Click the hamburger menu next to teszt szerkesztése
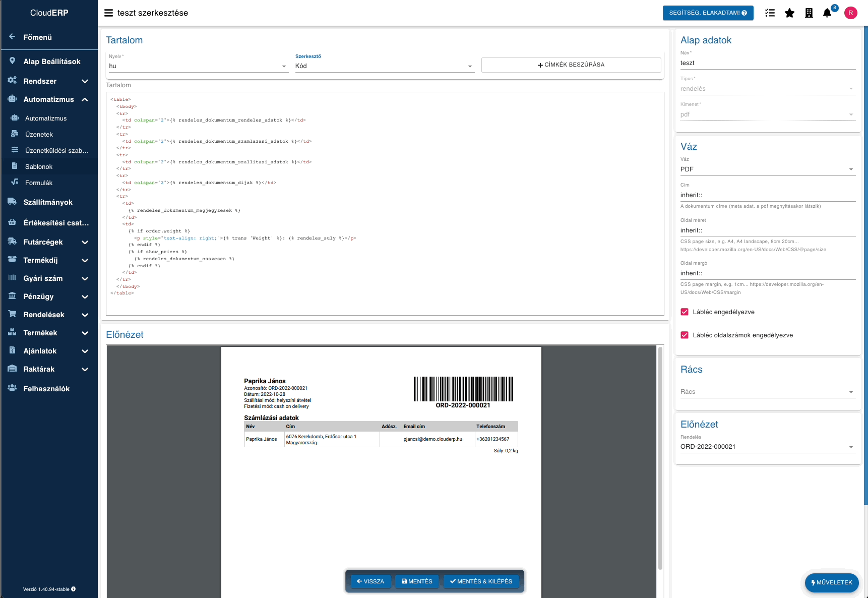868x598 pixels. coord(108,13)
